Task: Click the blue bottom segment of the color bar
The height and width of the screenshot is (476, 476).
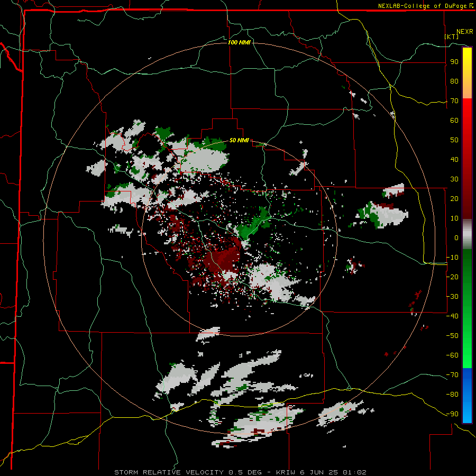Action: (x=467, y=396)
